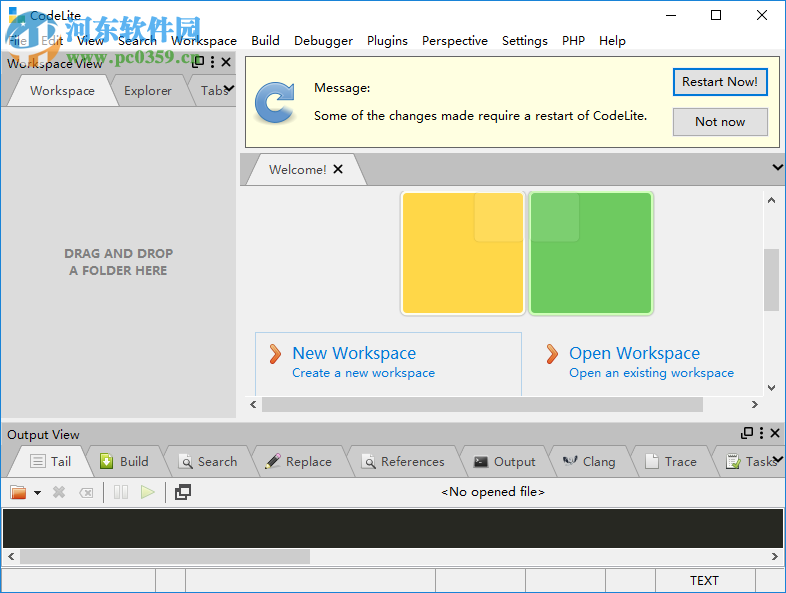
Task: Switch to the Workspace tab in Workspace View
Action: pyautogui.click(x=62, y=91)
